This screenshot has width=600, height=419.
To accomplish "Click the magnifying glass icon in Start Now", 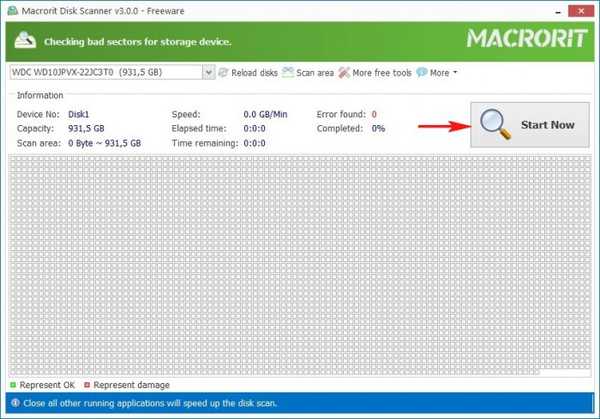I will tap(496, 124).
